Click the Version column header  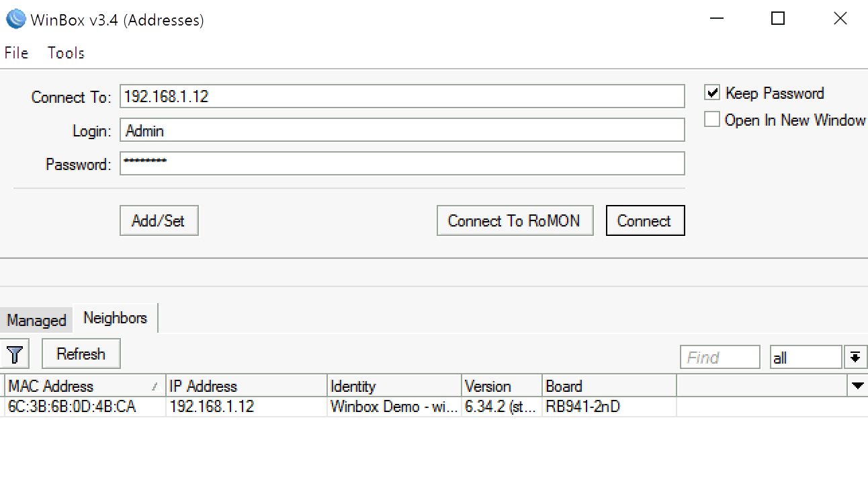pyautogui.click(x=502, y=386)
